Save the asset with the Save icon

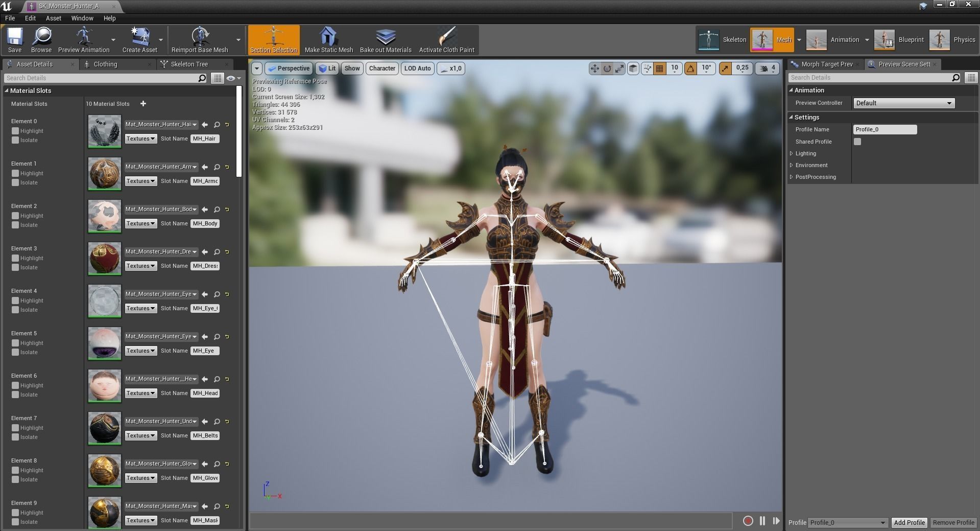15,40
